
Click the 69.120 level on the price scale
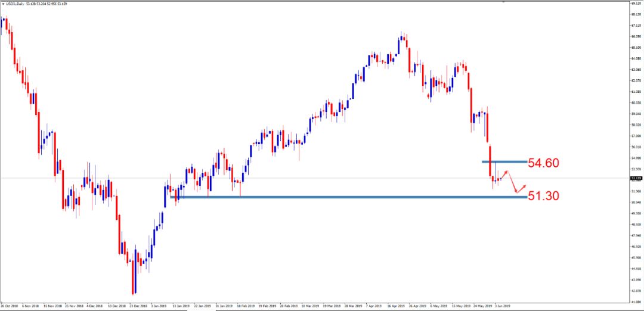tap(636, 4)
